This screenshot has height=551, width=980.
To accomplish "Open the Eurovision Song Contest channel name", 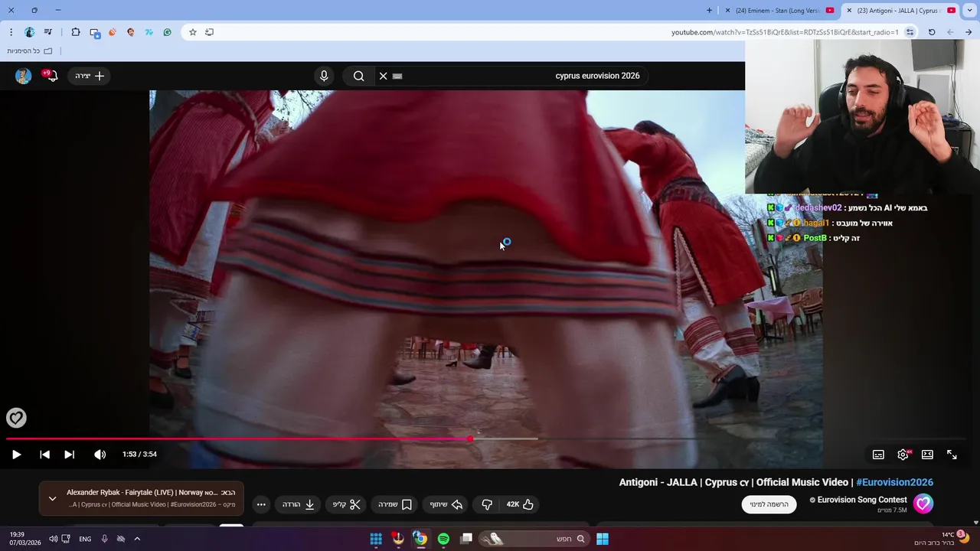I will coord(862,500).
